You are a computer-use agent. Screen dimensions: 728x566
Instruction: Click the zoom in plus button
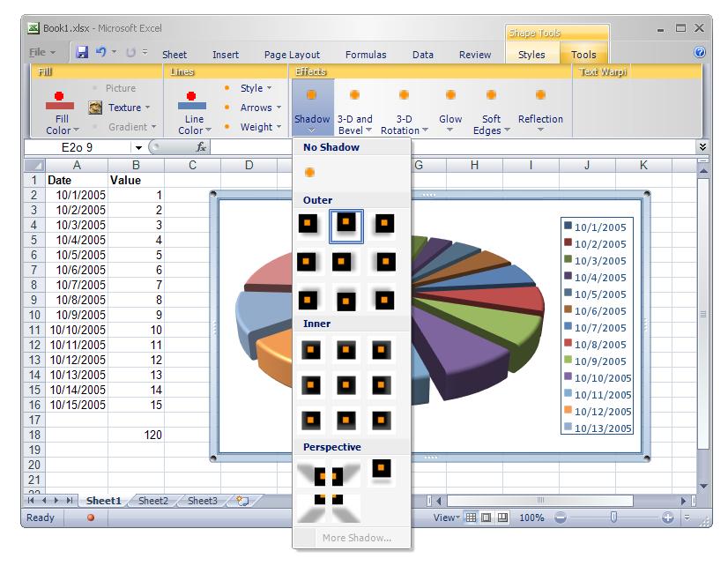point(668,518)
